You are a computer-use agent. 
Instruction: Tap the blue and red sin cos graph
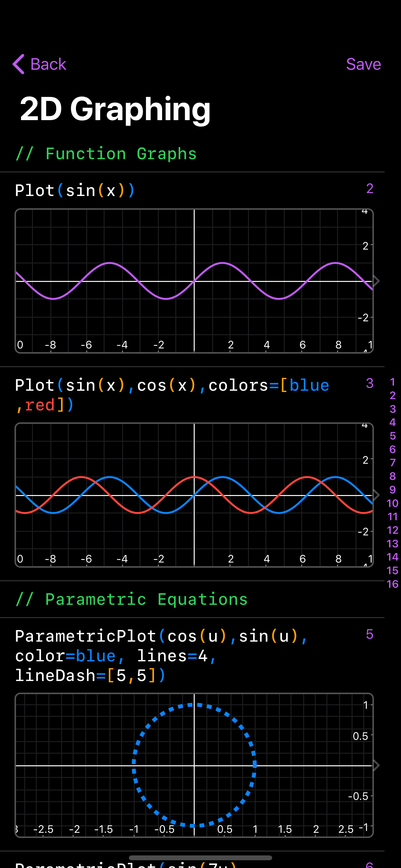point(194,495)
